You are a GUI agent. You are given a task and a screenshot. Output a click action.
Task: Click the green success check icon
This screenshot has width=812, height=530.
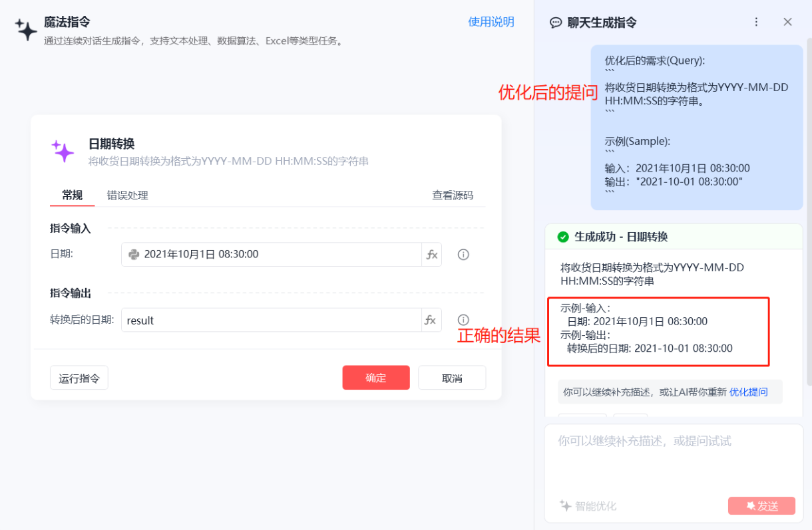coord(563,237)
